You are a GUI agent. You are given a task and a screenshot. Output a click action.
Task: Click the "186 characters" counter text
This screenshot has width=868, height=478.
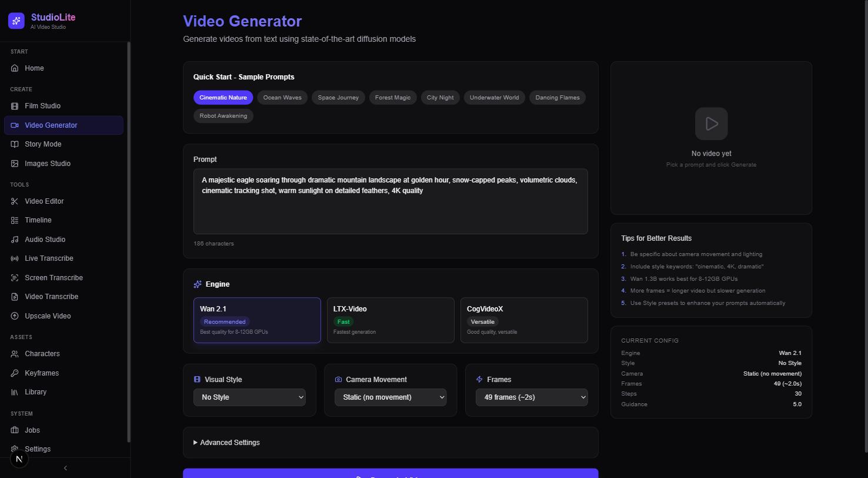click(213, 244)
